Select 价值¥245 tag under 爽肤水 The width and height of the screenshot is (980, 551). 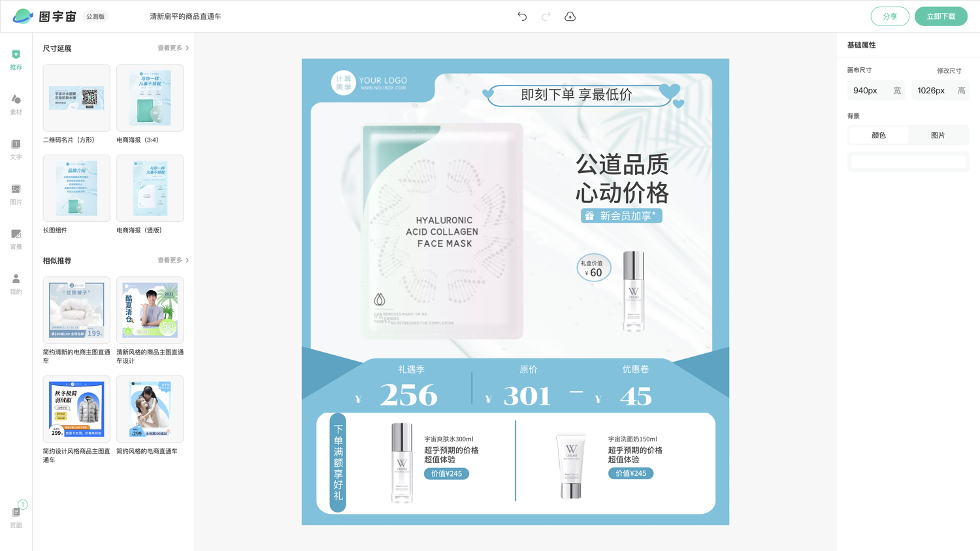pyautogui.click(x=446, y=474)
